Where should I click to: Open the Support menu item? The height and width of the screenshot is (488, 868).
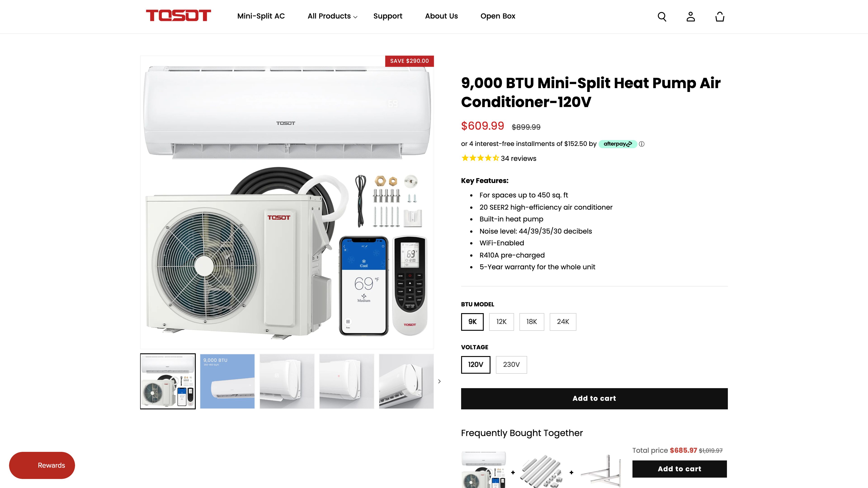[x=387, y=16]
